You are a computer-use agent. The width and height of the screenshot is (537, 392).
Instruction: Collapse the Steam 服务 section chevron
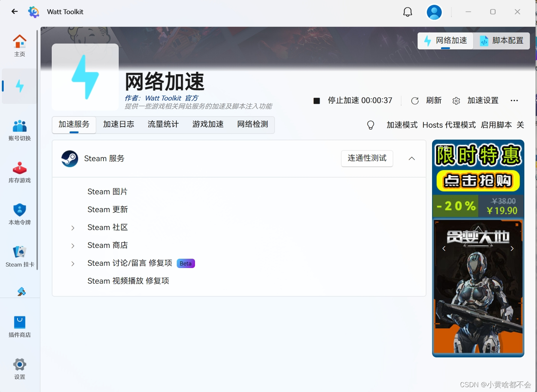click(x=412, y=159)
